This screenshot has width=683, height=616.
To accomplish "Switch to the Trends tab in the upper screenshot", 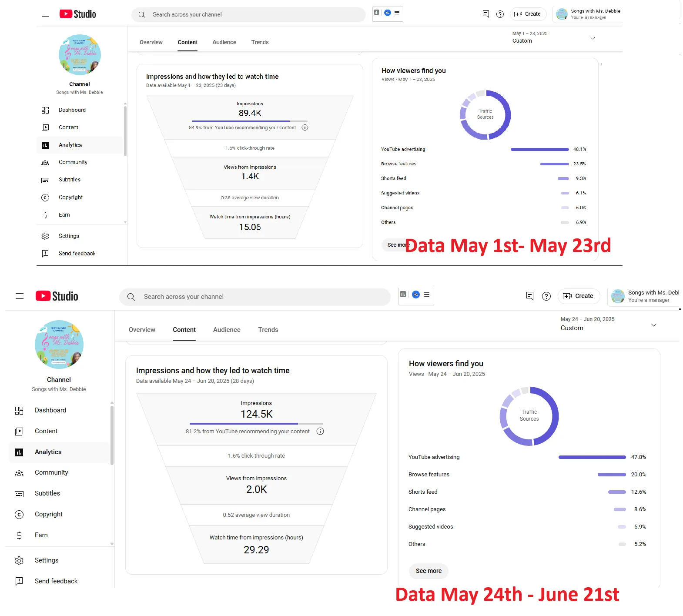I will [x=260, y=42].
